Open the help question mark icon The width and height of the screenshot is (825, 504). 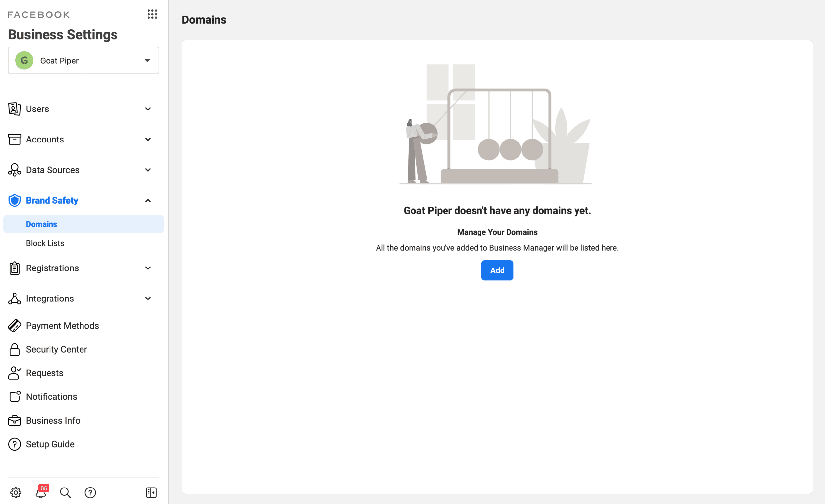click(x=90, y=492)
